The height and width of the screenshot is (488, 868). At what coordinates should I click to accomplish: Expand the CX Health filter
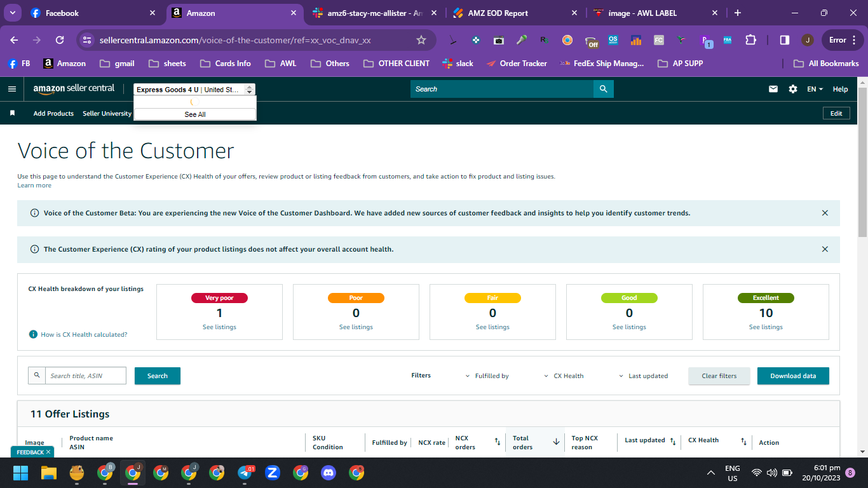point(564,376)
